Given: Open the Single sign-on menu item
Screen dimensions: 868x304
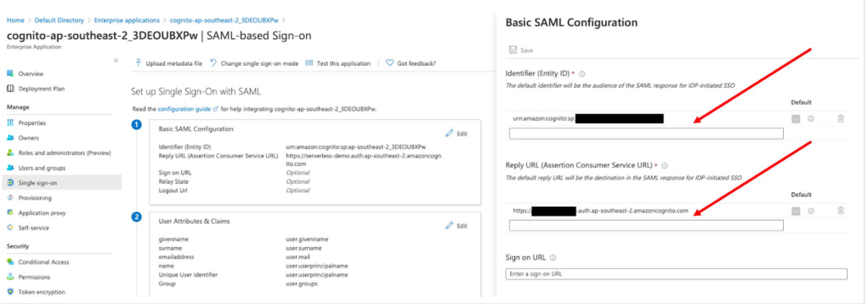Looking at the screenshot, I should click(37, 183).
